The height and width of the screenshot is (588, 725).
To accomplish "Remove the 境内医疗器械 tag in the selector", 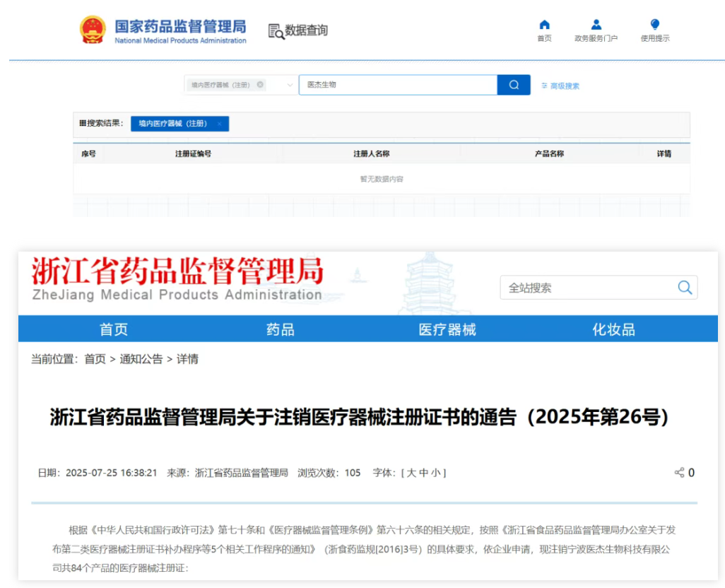I will [260, 85].
